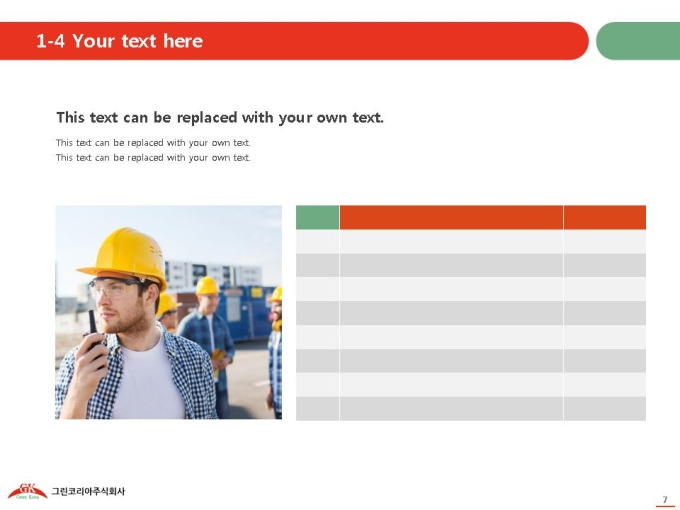Click the construction worker photo
The image size is (680, 510).
[169, 312]
